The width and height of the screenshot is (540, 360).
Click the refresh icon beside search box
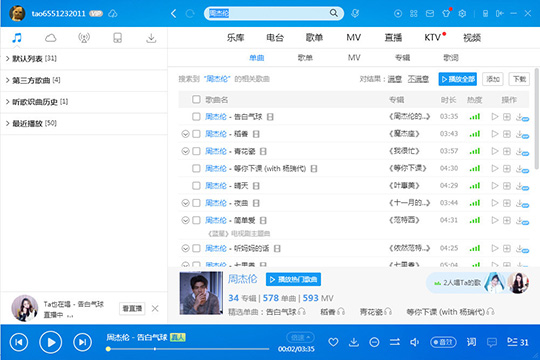[x=190, y=13]
